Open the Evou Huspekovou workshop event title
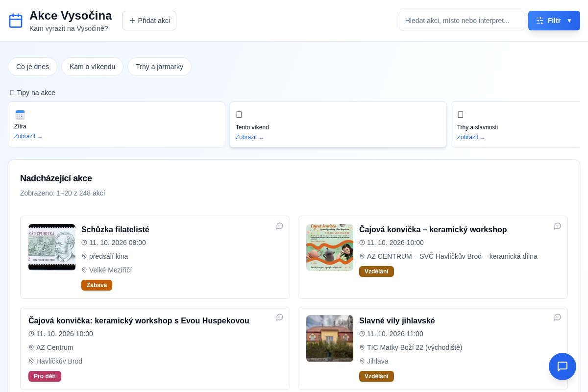 coord(139,320)
